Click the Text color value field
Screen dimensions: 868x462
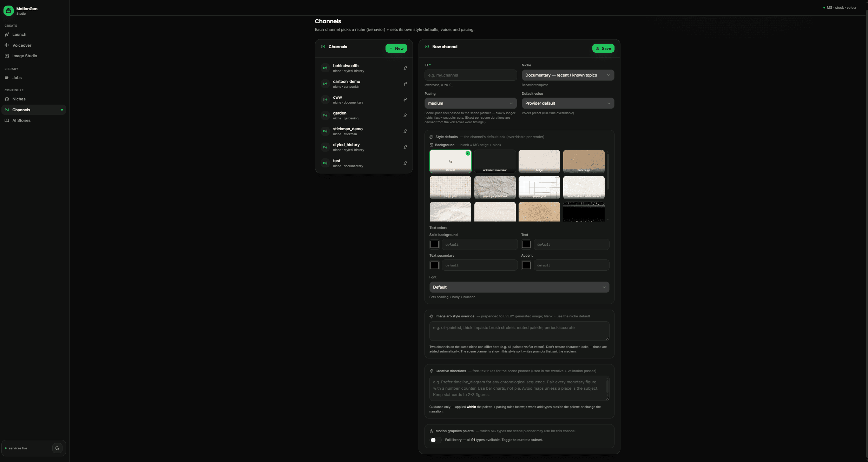pos(571,244)
